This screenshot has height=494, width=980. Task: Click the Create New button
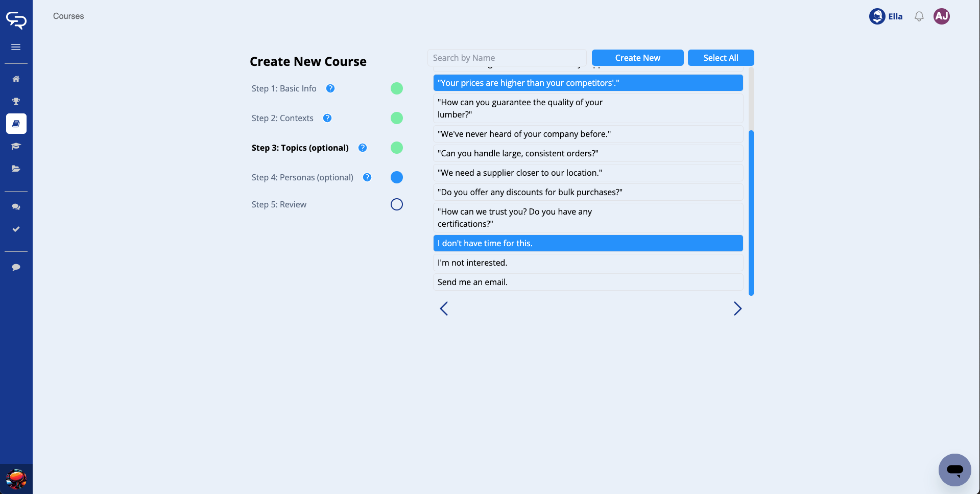[637, 58]
